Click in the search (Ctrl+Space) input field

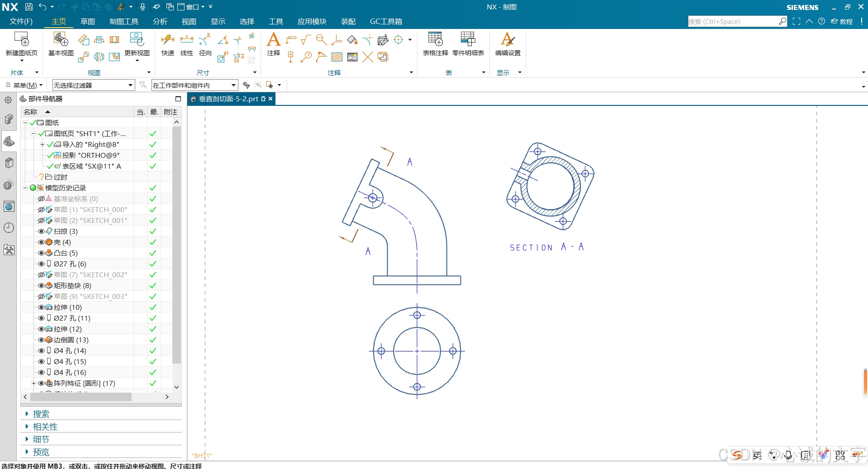click(733, 21)
